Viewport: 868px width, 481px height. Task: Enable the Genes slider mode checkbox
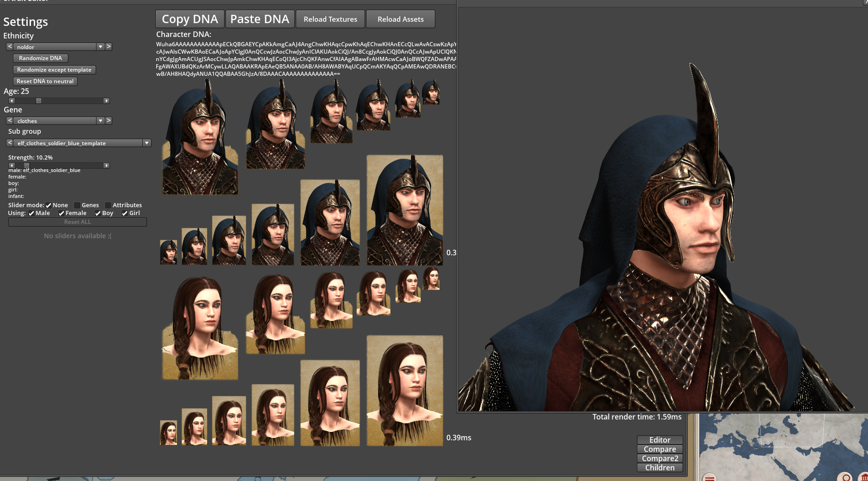pyautogui.click(x=77, y=205)
